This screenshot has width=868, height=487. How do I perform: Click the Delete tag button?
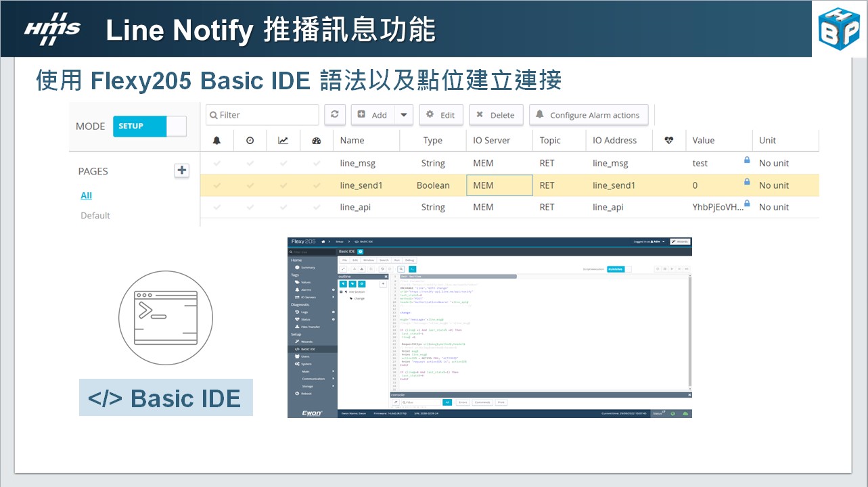point(496,115)
